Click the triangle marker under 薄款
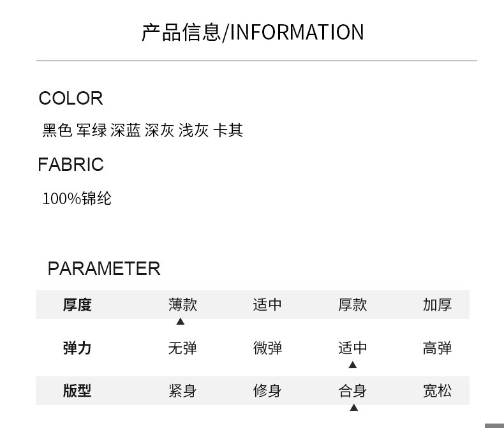Screen dimensions: 504x428 click(180, 321)
